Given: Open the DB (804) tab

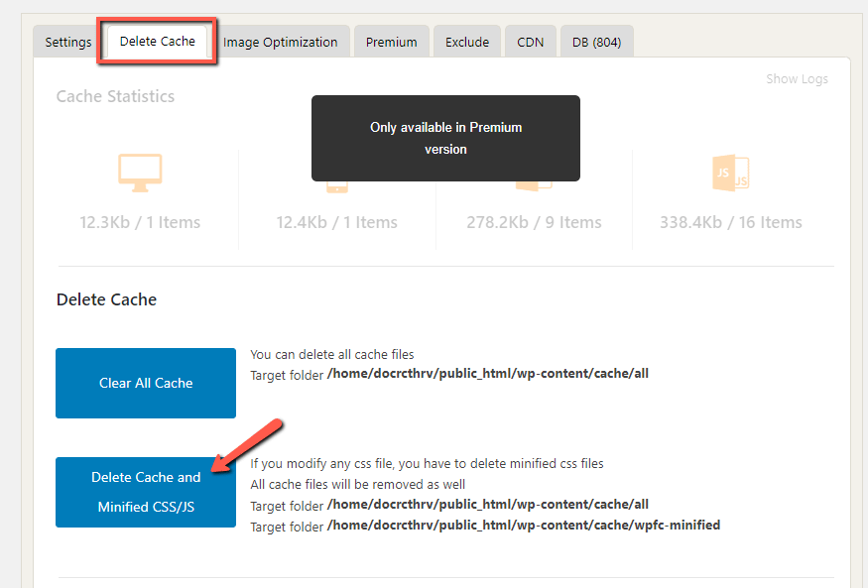Looking at the screenshot, I should click(596, 42).
